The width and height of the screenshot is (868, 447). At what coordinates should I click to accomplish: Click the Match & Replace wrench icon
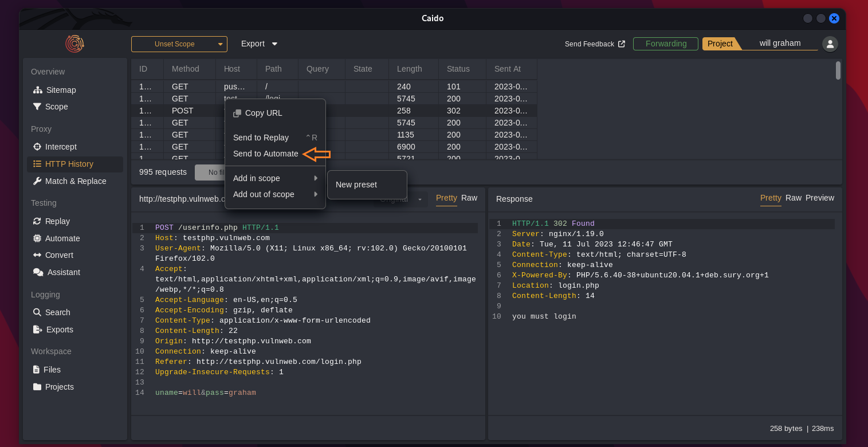pos(37,181)
